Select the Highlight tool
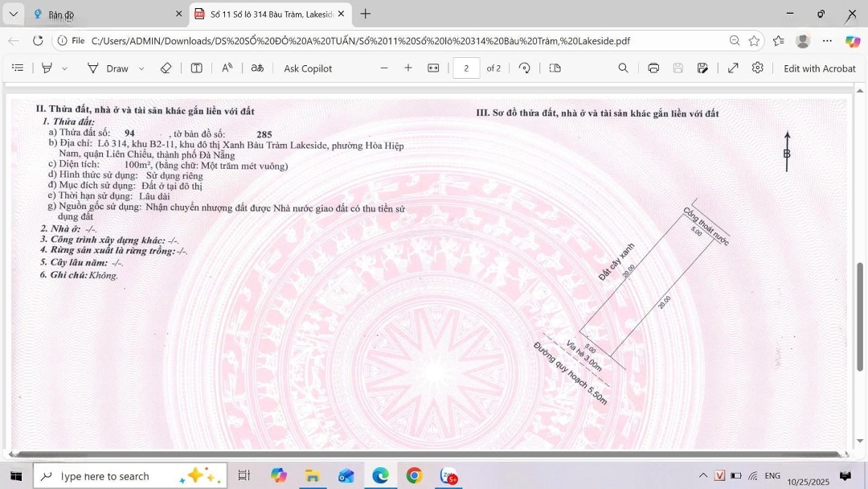The image size is (868, 489). (47, 68)
